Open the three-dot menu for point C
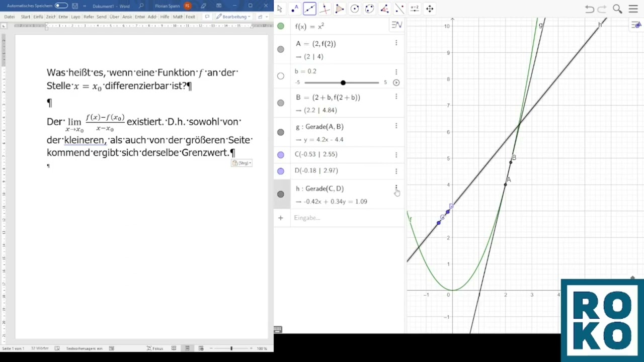 pyautogui.click(x=396, y=155)
